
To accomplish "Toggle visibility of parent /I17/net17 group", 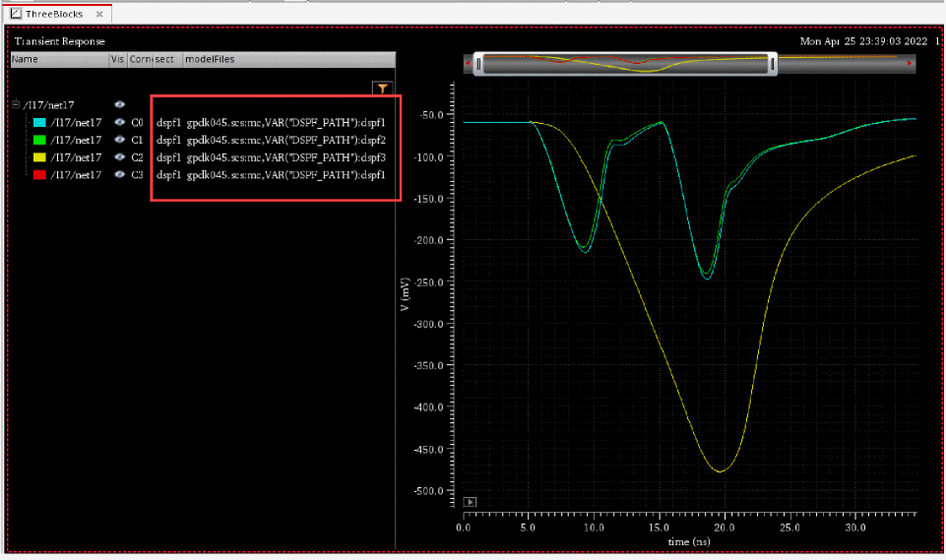I will (120, 104).
